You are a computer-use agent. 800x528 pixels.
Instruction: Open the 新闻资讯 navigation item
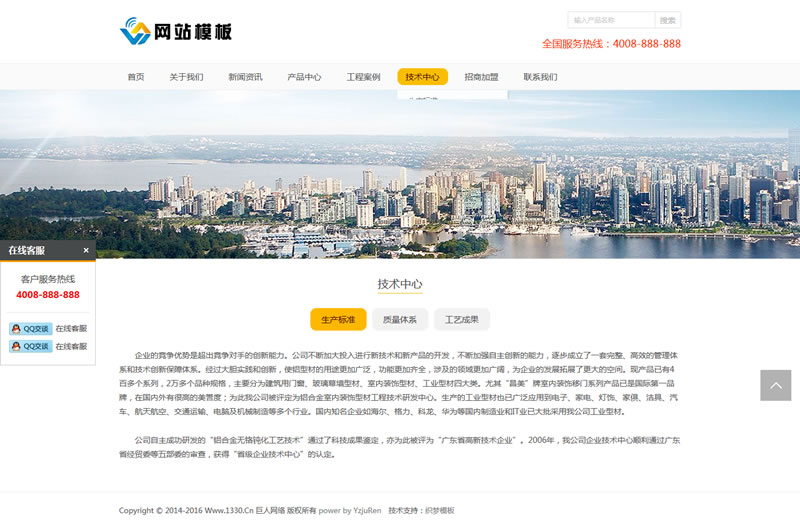pyautogui.click(x=245, y=77)
